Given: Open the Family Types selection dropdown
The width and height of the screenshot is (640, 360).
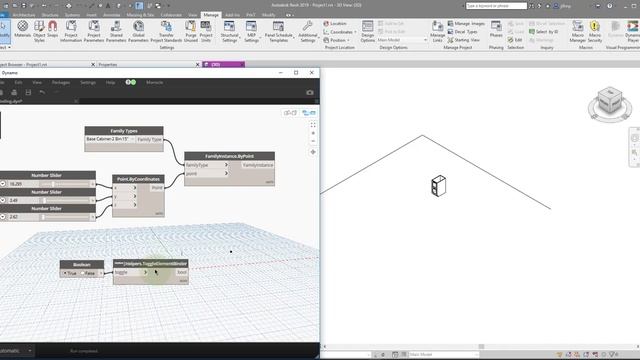Looking at the screenshot, I should pos(110,139).
